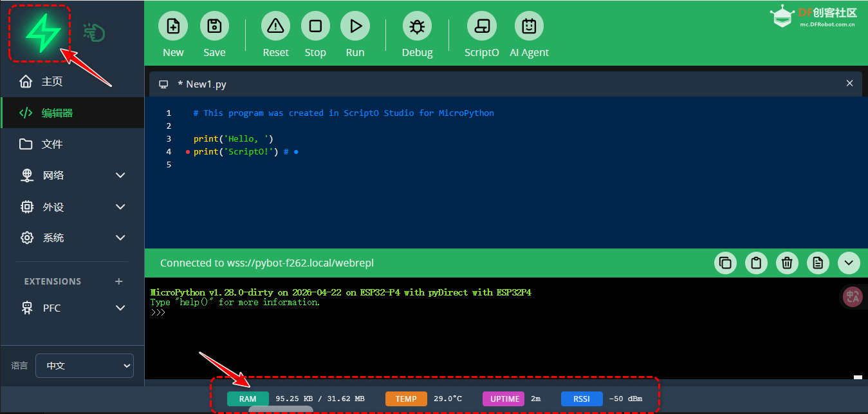
Task: Switch to the 文件 sidebar item
Action: (52, 144)
